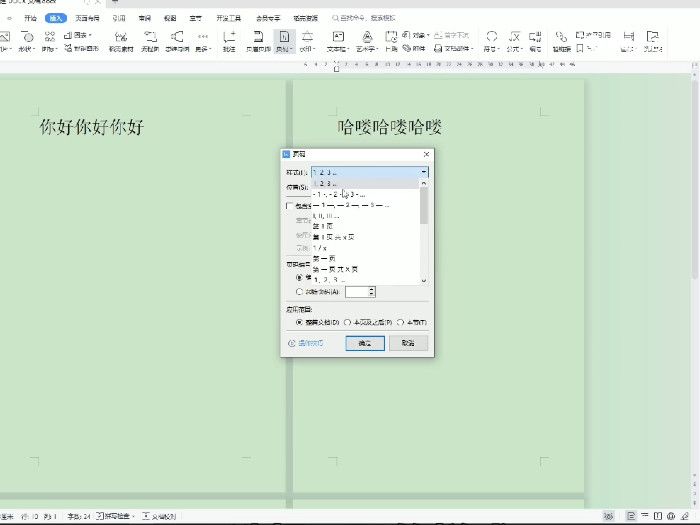The image size is (700, 525).
Task: Click the far-right ribbon icon with arrow
Action: coord(653,41)
